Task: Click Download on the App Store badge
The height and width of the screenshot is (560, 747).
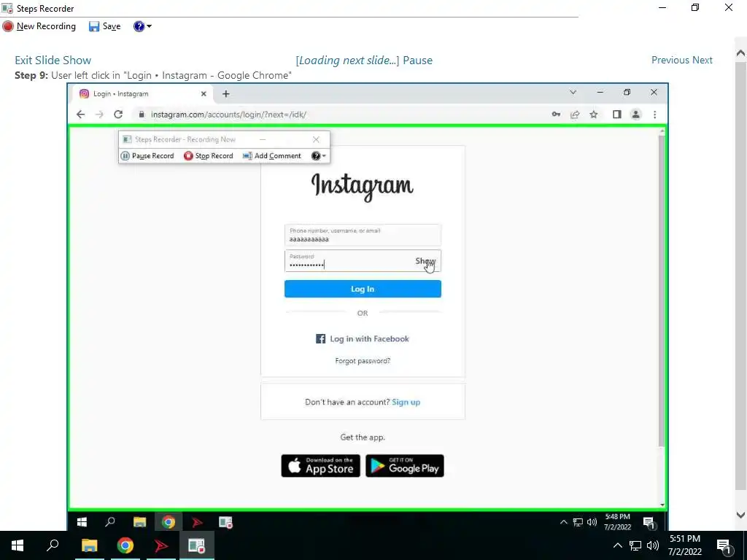Action: pos(321,466)
